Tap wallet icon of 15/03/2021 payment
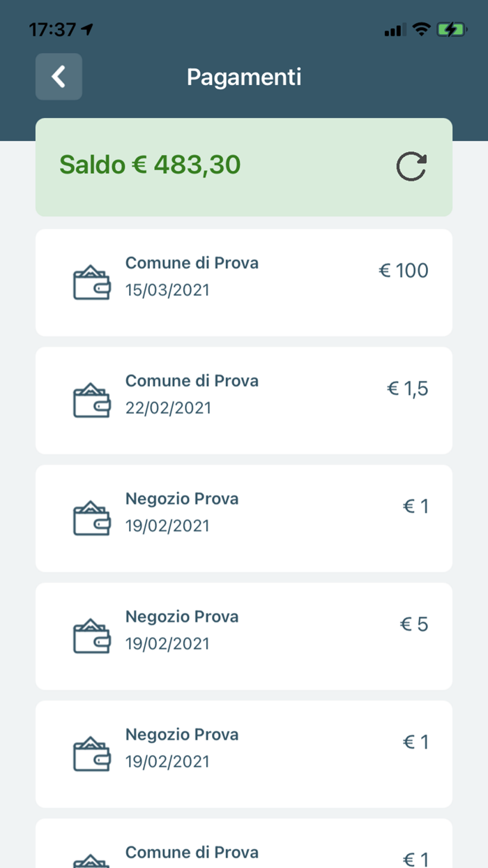Screen dimensions: 488x868 point(91,283)
